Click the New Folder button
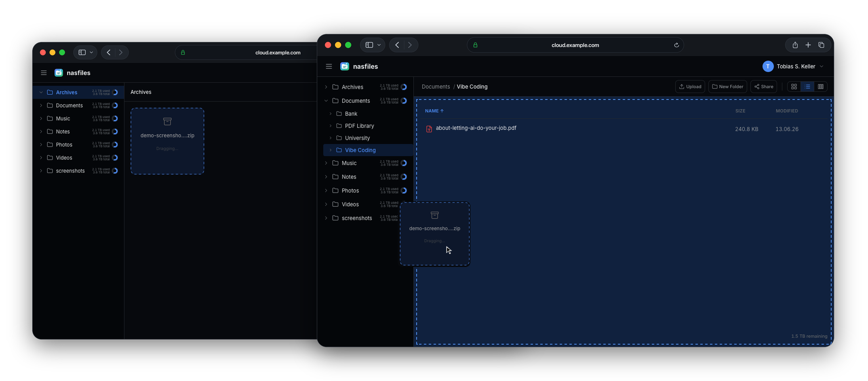The width and height of the screenshot is (868, 381). point(727,87)
